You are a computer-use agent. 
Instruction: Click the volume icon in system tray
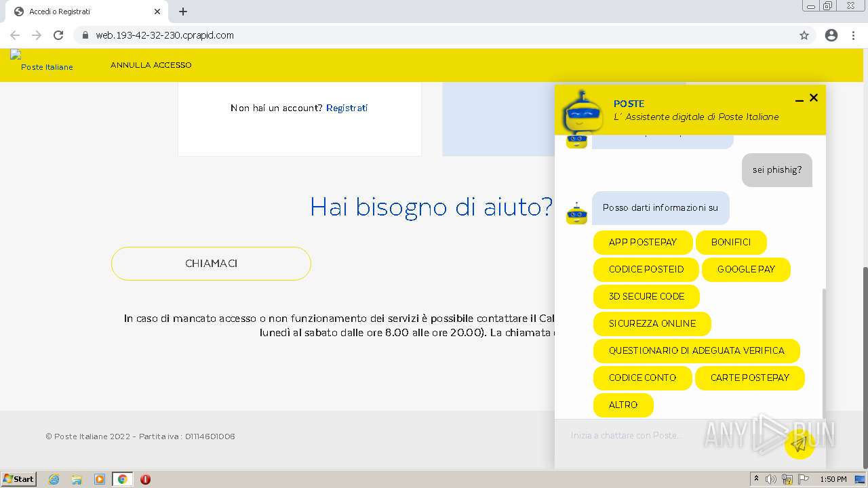pyautogui.click(x=771, y=479)
